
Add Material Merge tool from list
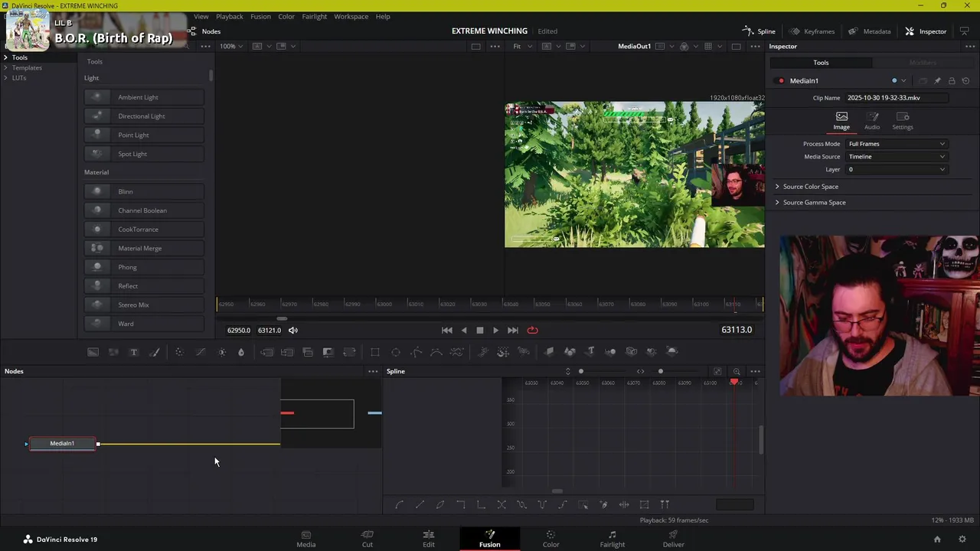(x=144, y=248)
